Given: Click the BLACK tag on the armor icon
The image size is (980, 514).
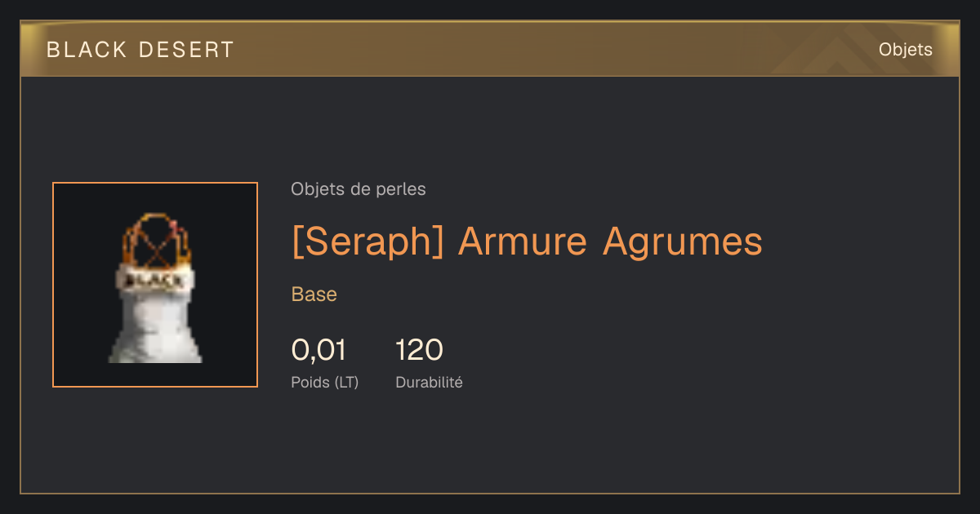Looking at the screenshot, I should [155, 279].
